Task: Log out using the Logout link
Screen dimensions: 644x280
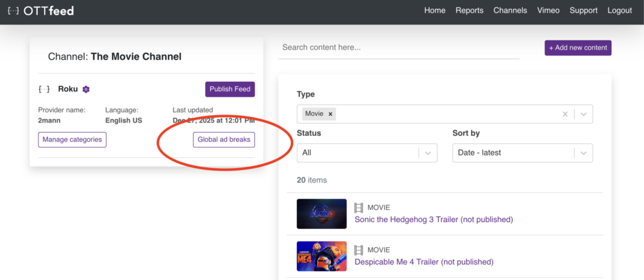Action: (619, 11)
